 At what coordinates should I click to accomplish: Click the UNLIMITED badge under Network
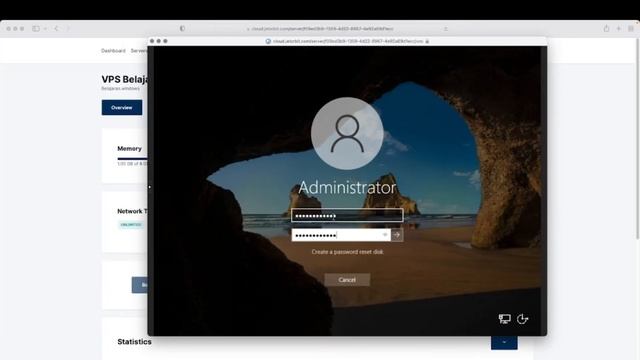click(131, 224)
